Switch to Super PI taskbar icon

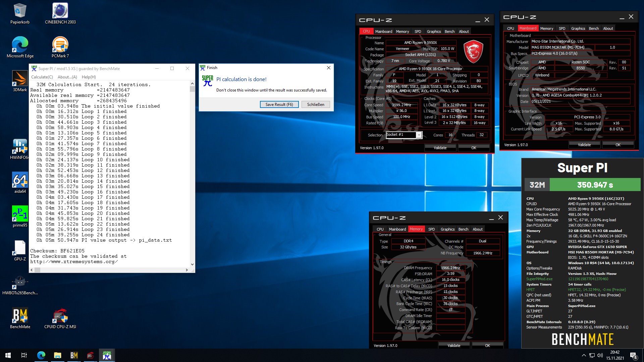[x=107, y=355]
